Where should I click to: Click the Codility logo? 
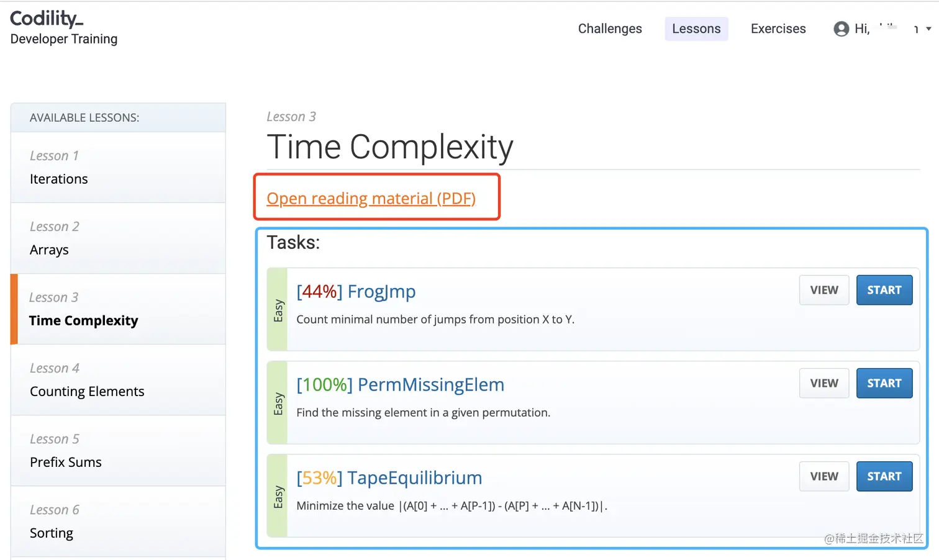(x=47, y=19)
